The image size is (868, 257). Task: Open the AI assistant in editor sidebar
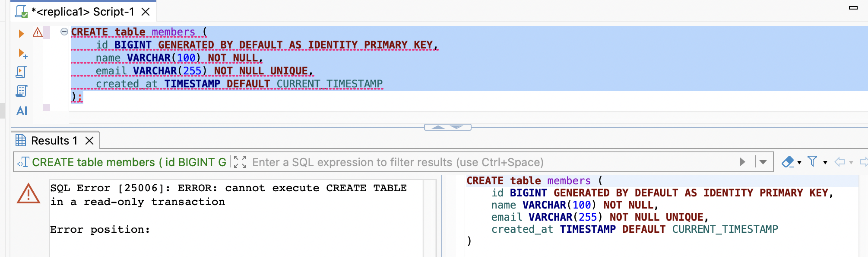(22, 111)
